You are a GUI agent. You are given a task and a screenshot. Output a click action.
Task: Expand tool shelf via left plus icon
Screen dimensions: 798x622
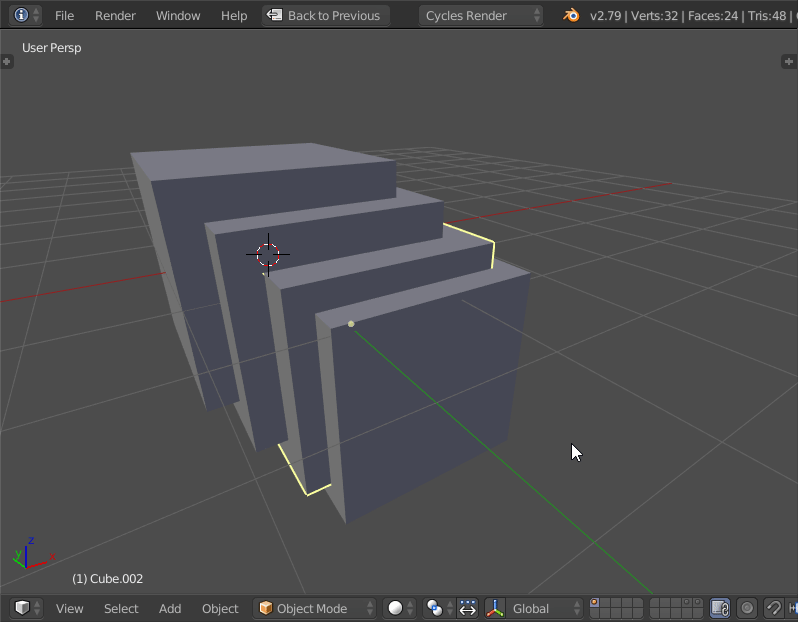[x=7, y=62]
